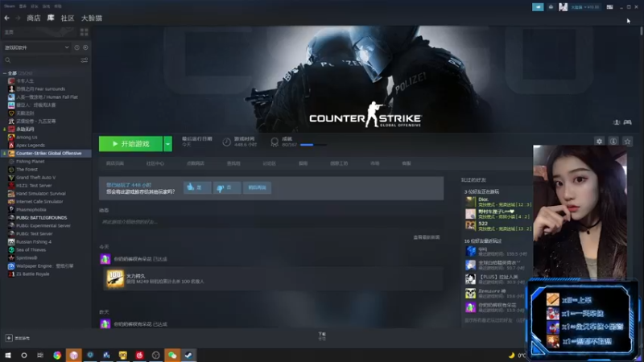This screenshot has height=362, width=644.
Task: Open Windows Start menu
Action: pyautogui.click(x=8, y=355)
